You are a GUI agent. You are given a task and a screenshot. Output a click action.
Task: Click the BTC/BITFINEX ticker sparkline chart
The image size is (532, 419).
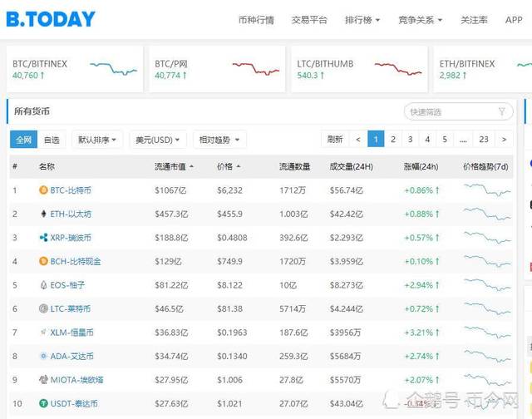pyautogui.click(x=113, y=68)
